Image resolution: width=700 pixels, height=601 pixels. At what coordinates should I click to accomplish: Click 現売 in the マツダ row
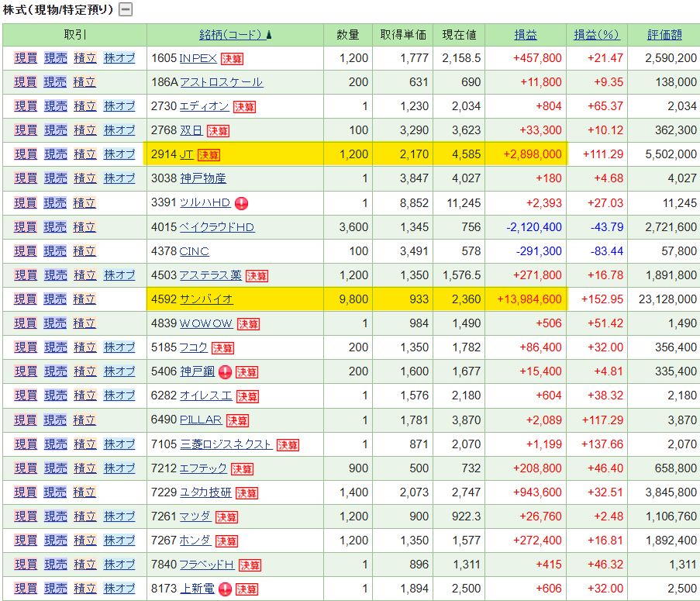tap(55, 517)
